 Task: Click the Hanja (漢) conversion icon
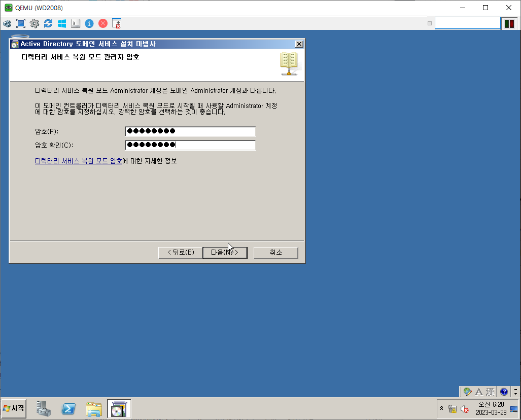490,392
